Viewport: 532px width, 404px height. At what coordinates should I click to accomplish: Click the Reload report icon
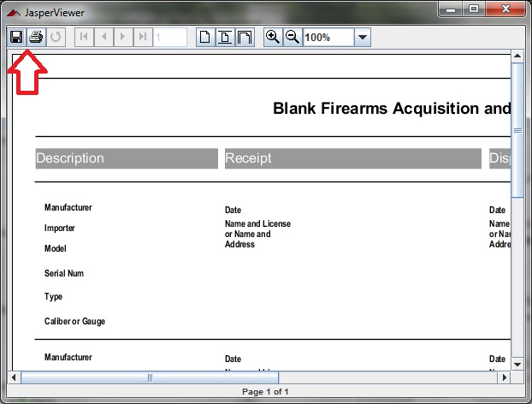coord(56,37)
